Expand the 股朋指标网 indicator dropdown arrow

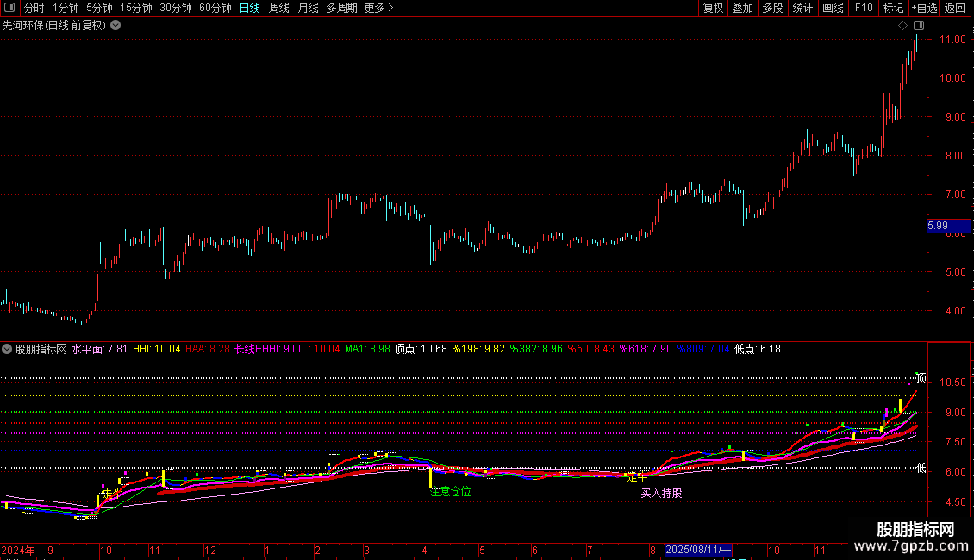(x=8, y=349)
